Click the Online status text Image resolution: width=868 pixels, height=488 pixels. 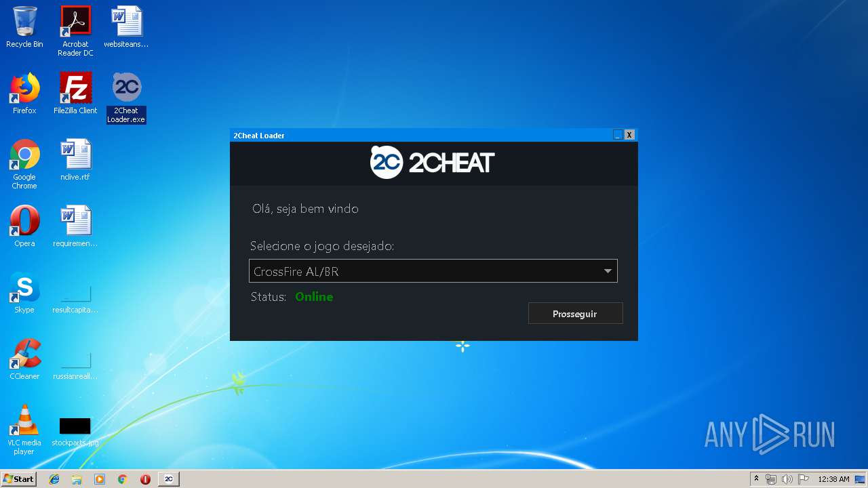(x=314, y=297)
